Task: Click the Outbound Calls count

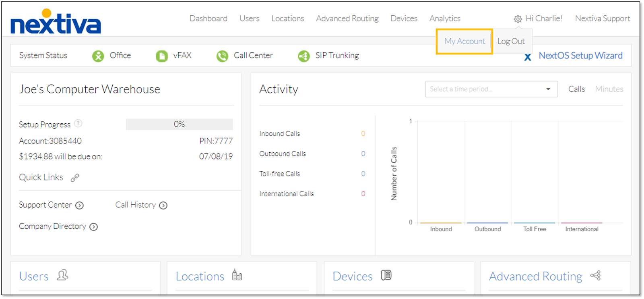Action: 363,154
